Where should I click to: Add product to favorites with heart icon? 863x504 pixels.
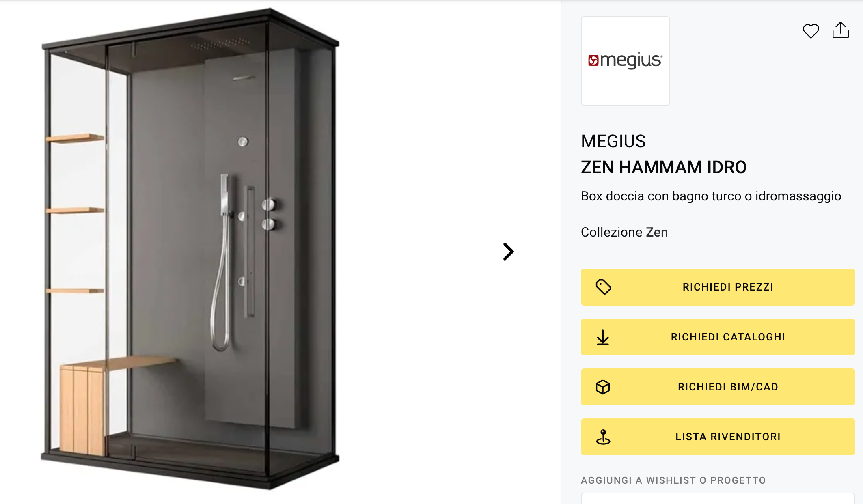811,31
